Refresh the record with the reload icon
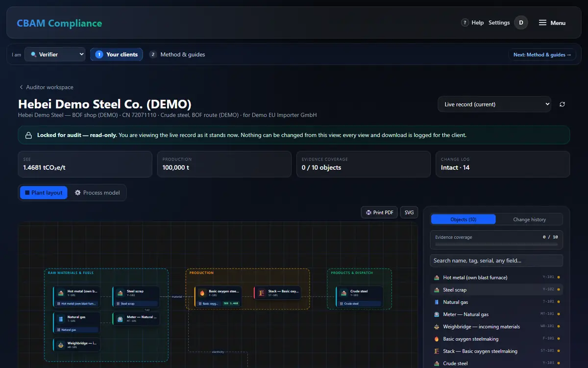This screenshot has height=368, width=588. 562,105
